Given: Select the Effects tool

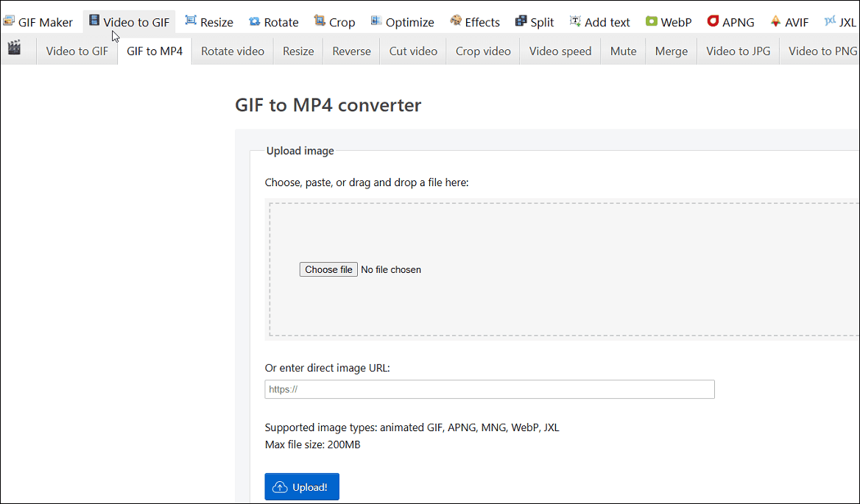Looking at the screenshot, I should (475, 21).
